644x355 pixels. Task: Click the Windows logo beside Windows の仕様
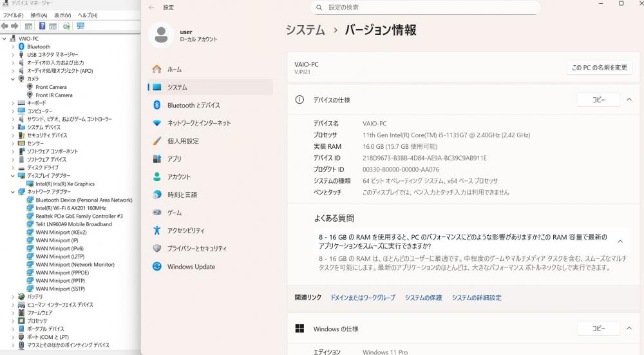tap(300, 329)
